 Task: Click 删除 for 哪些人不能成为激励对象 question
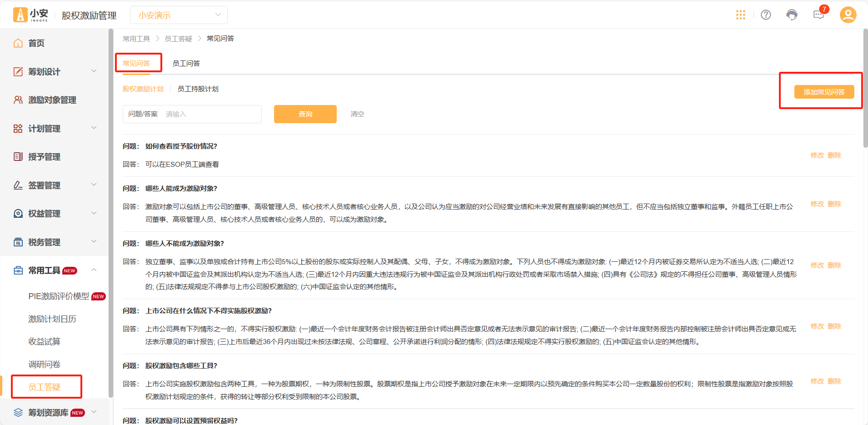[834, 265]
